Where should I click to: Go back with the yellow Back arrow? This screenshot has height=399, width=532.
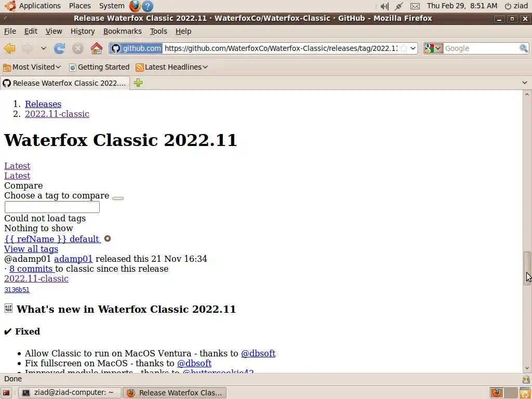click(9, 48)
